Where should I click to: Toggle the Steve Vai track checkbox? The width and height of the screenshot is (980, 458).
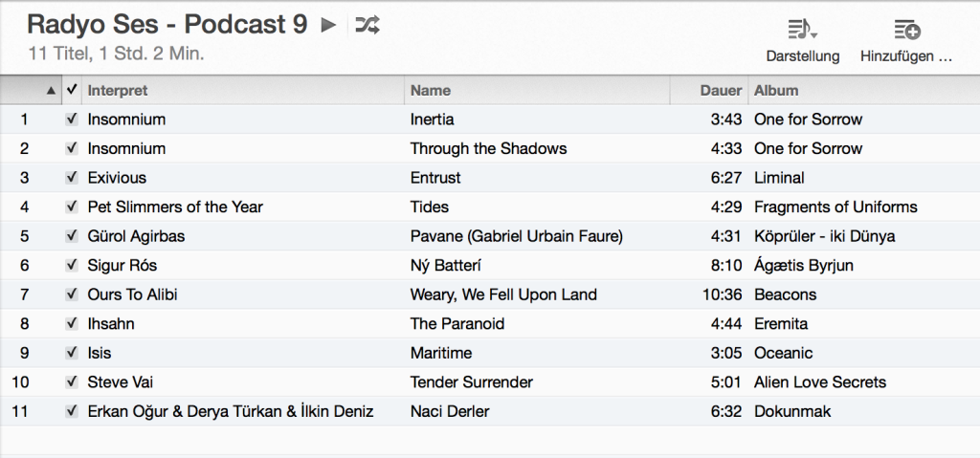click(72, 382)
